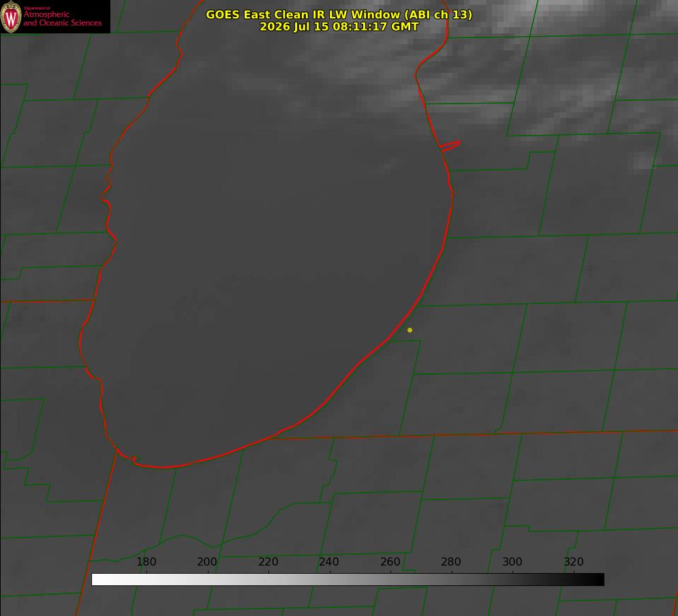Select the GOES East Clean IR title text
This screenshot has width=678, height=616.
coord(339,14)
